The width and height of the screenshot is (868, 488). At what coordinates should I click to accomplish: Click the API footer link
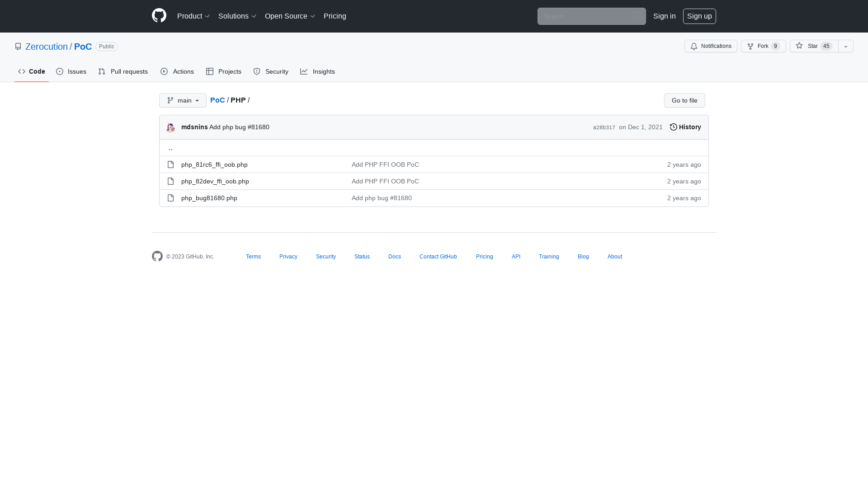[x=516, y=257]
